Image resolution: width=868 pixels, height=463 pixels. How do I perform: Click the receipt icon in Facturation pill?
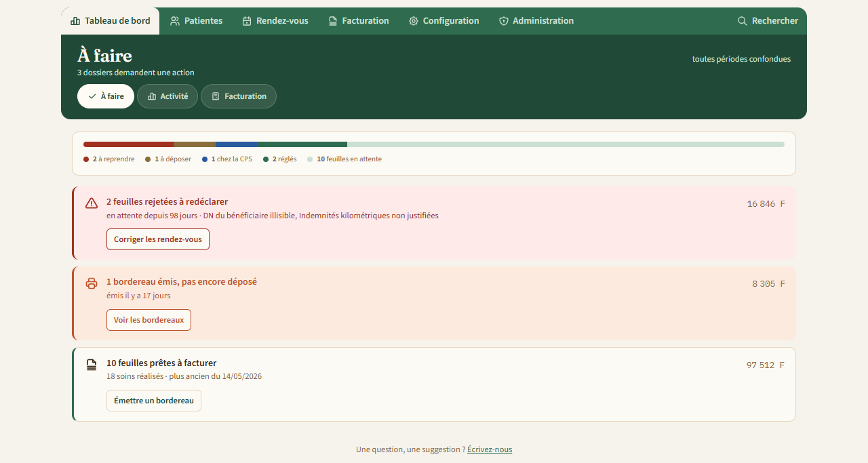pos(216,96)
